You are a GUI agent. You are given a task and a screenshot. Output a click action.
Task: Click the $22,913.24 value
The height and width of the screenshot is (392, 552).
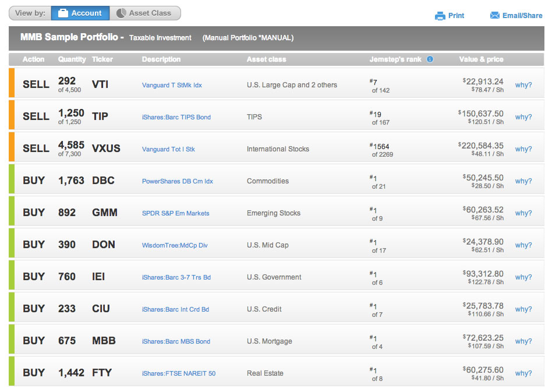483,82
